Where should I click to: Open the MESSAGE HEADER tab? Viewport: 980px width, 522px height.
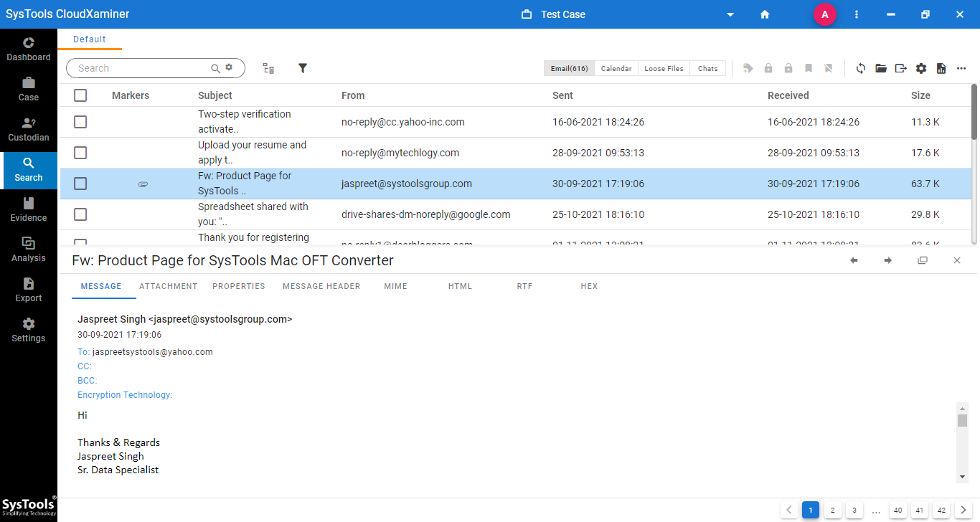pos(321,286)
